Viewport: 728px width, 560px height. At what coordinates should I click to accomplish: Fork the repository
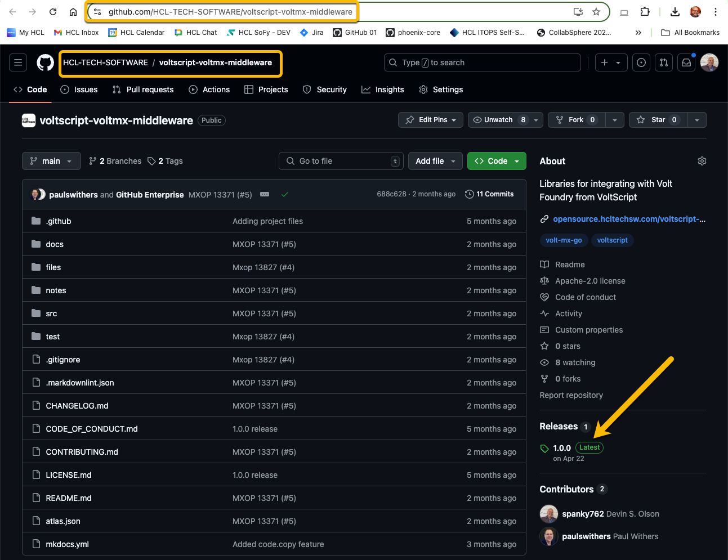577,120
